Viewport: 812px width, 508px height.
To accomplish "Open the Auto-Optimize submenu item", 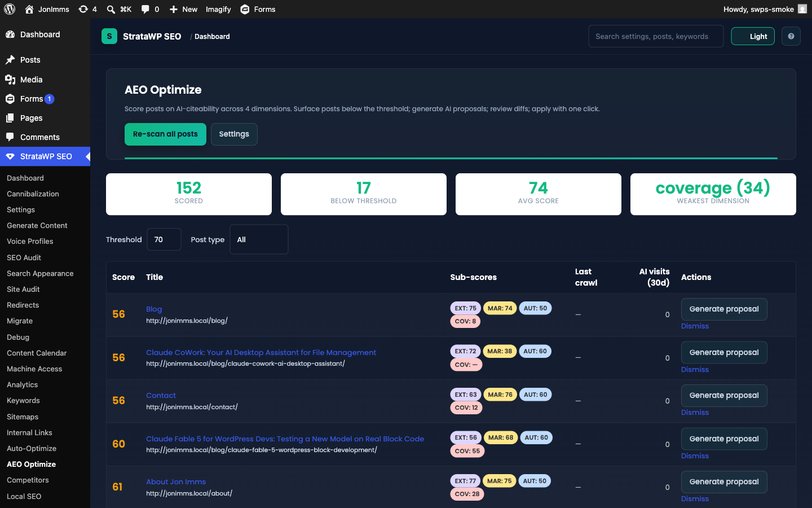I will point(32,448).
